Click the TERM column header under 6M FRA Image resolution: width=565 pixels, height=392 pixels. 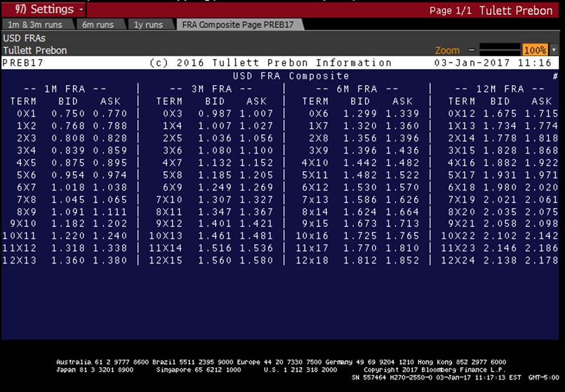click(x=315, y=101)
